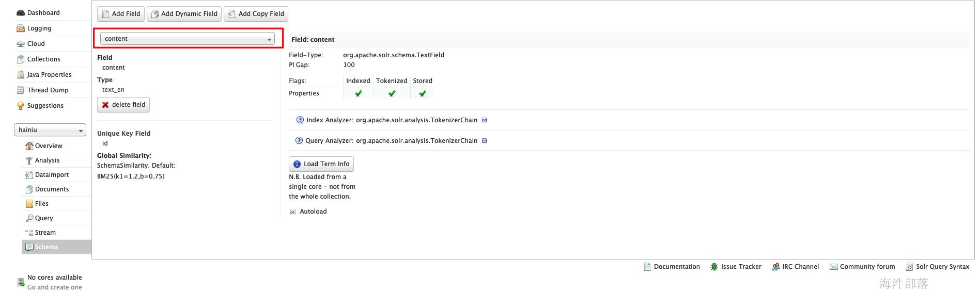Open the content field selector dropdown

pyautogui.click(x=187, y=39)
